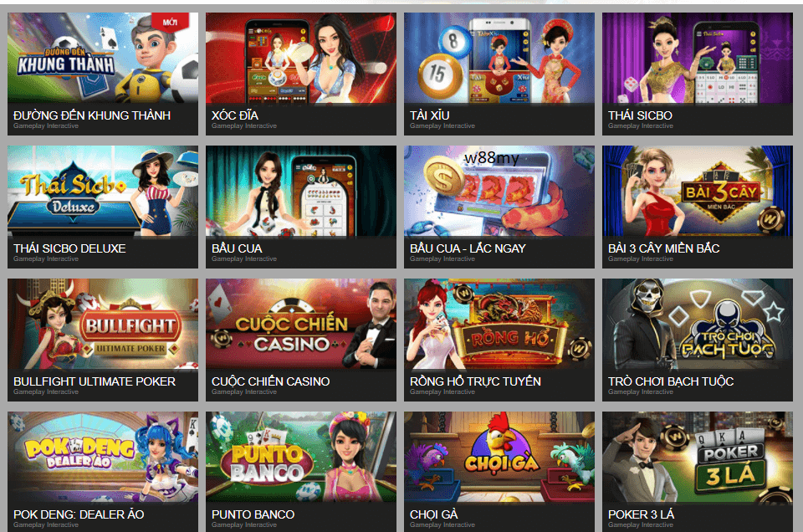Select the Poker 3 Lá game thumbnail
803x532 pixels.
tap(697, 458)
